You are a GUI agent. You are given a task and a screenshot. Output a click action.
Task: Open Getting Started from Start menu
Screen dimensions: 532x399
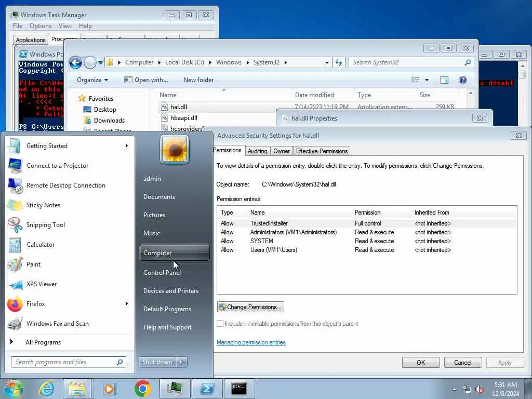(x=70, y=146)
